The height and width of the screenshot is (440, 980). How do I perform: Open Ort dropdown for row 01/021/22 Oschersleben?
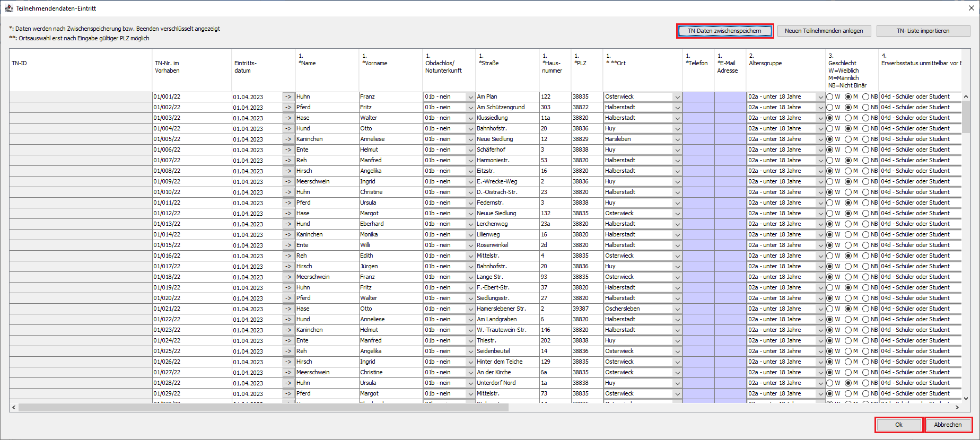677,309
